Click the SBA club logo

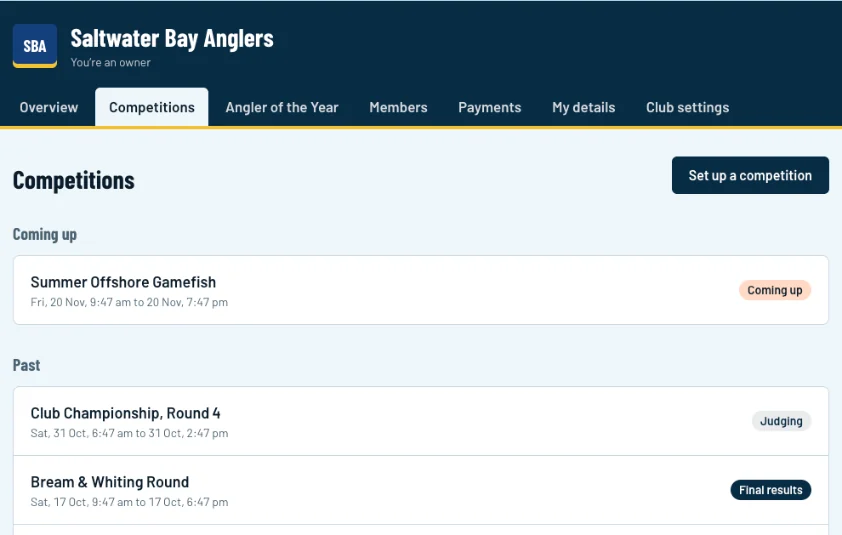pyautogui.click(x=35, y=46)
